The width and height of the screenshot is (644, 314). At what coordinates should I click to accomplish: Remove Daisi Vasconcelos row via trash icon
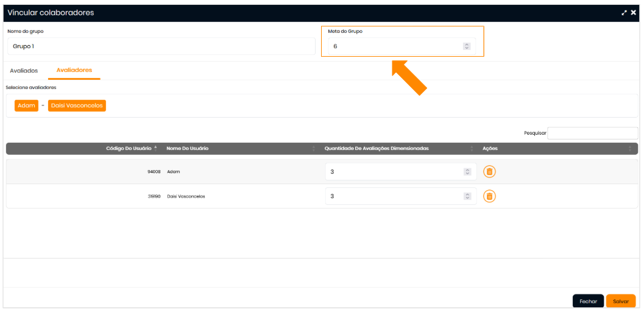point(489,196)
